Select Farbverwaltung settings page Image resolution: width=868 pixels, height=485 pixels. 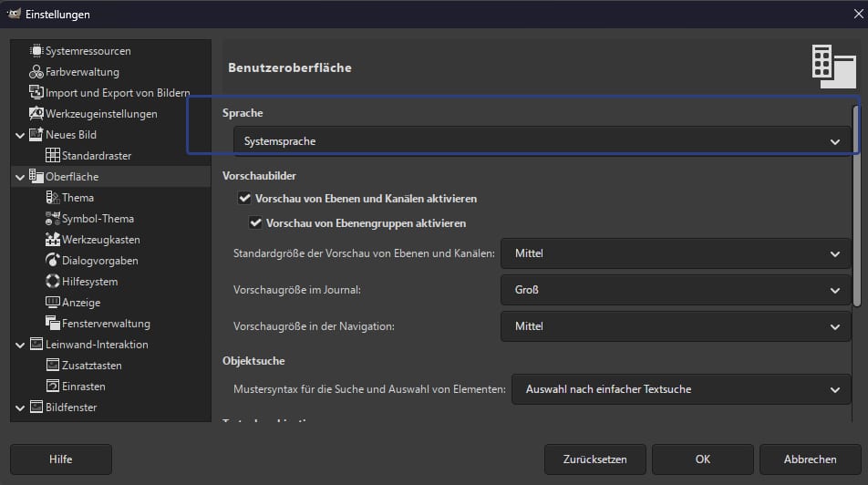pyautogui.click(x=82, y=72)
